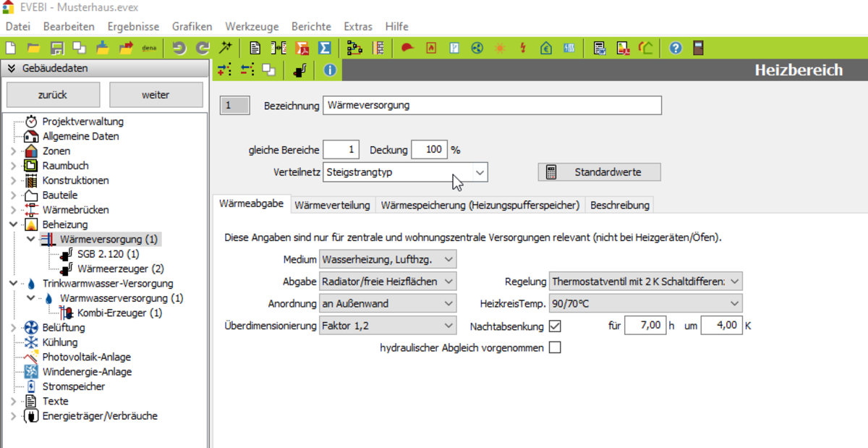
Task: Enable hydraulischer Abgleich vorgenommen checkbox
Action: [555, 348]
